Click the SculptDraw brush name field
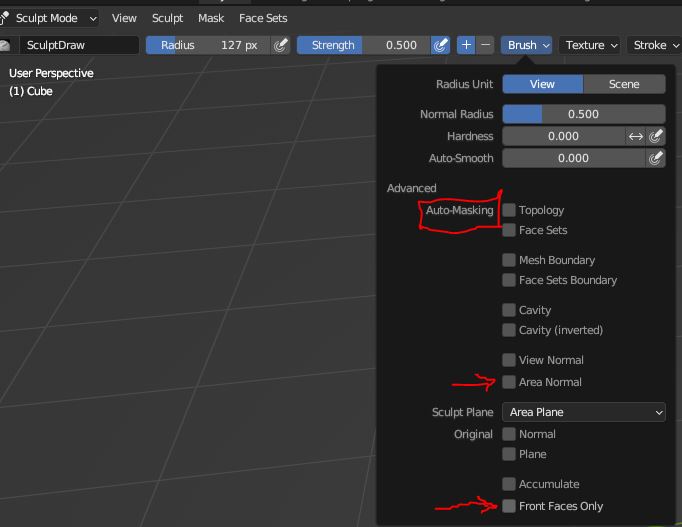 (x=80, y=45)
